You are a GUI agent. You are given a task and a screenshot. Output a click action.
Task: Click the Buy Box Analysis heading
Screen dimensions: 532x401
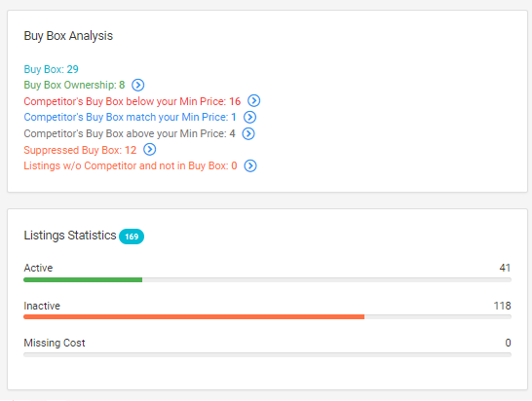coord(68,36)
